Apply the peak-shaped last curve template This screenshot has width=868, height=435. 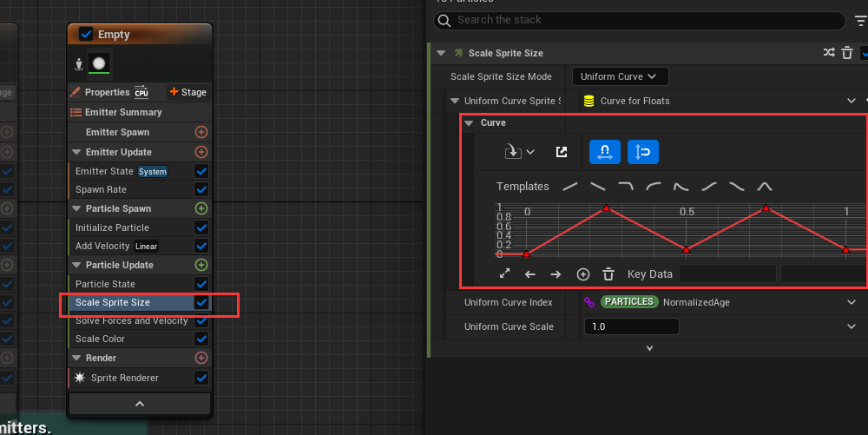coord(764,187)
